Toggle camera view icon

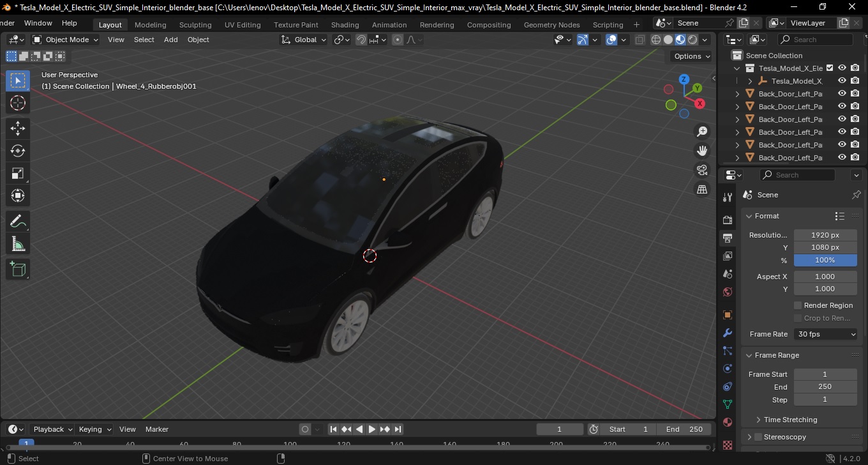(702, 170)
